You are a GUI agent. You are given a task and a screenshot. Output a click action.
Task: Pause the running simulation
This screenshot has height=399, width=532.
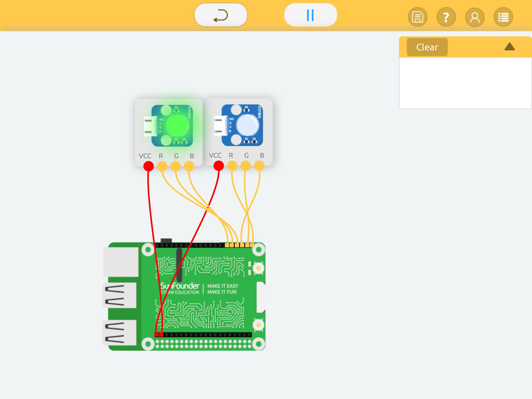pyautogui.click(x=310, y=15)
